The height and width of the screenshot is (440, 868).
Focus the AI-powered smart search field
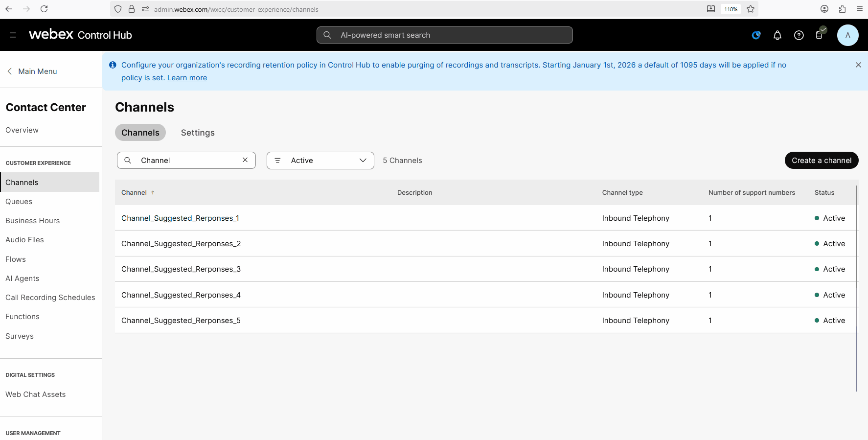(444, 35)
